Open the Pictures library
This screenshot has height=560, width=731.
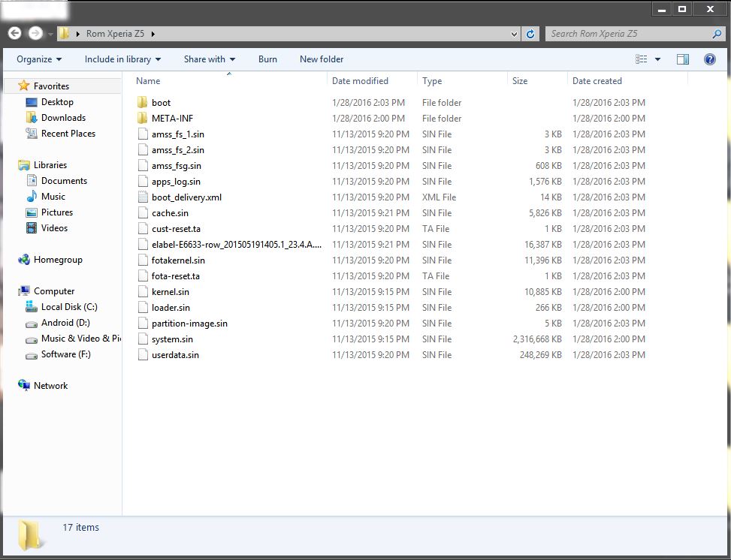(57, 212)
